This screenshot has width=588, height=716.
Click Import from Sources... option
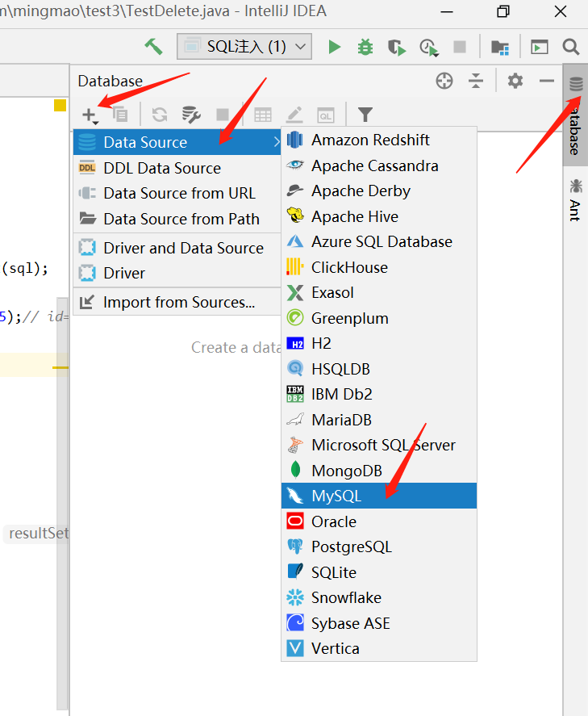click(x=177, y=302)
